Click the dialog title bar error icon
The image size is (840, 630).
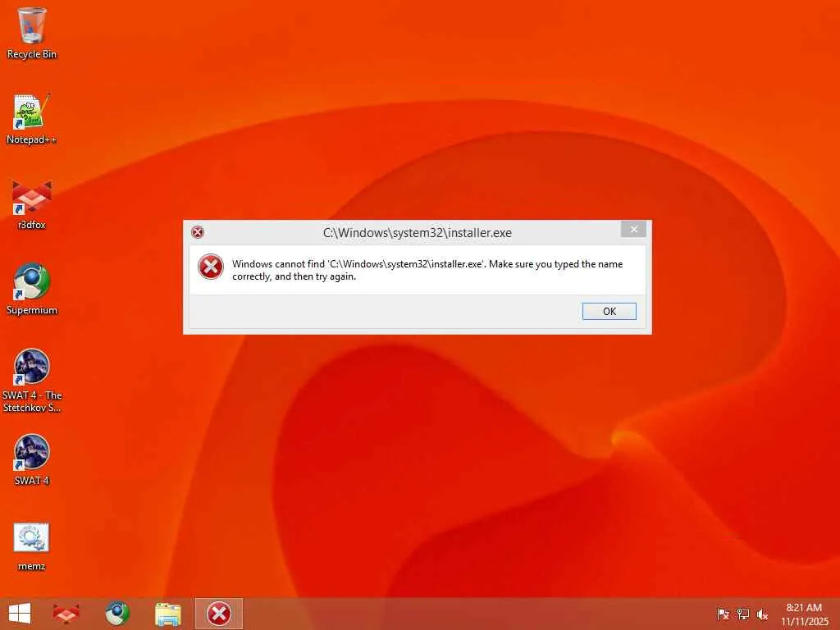[x=198, y=232]
